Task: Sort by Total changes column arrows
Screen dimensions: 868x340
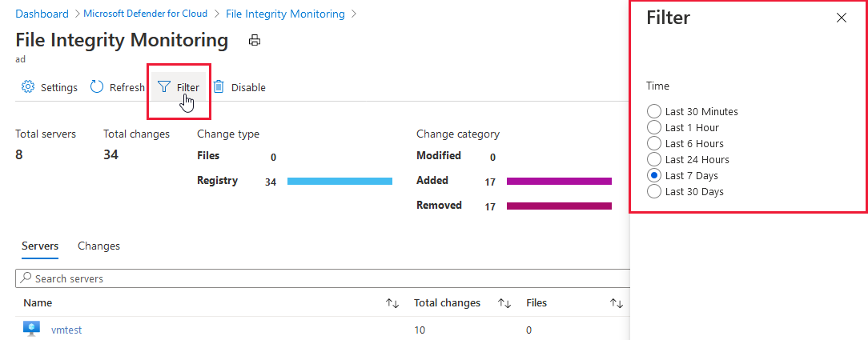Action: point(504,303)
